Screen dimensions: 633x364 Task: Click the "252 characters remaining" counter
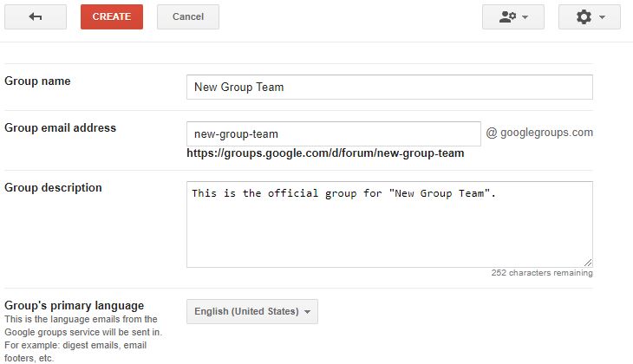542,273
